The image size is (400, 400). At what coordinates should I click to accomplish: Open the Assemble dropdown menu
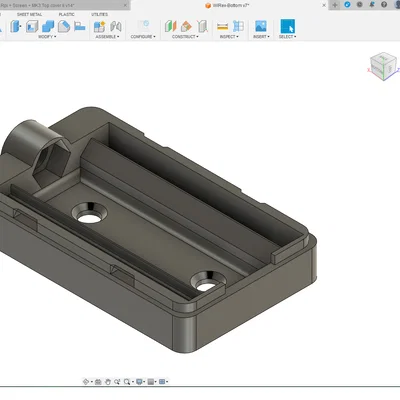[107, 37]
